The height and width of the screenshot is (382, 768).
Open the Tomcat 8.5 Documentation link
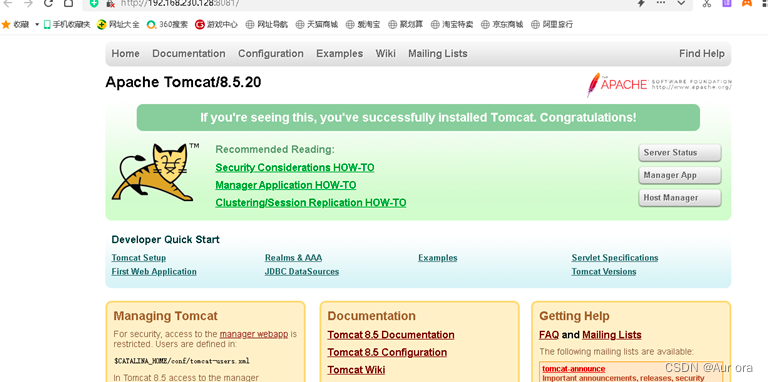click(x=391, y=335)
